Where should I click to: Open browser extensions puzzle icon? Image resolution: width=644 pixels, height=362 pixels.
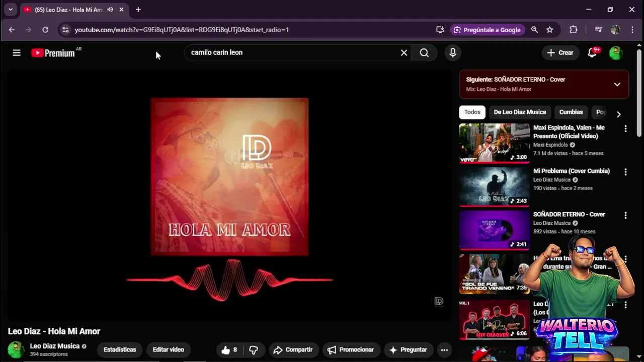click(573, 30)
